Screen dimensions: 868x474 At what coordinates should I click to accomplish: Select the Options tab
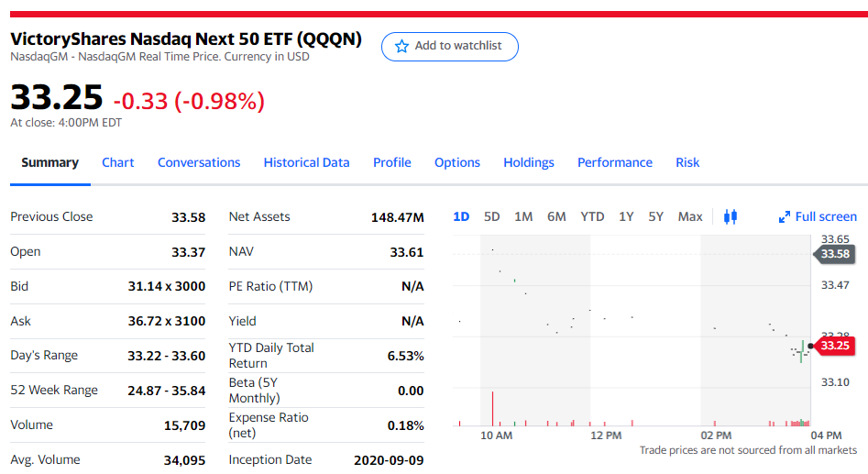(x=457, y=162)
